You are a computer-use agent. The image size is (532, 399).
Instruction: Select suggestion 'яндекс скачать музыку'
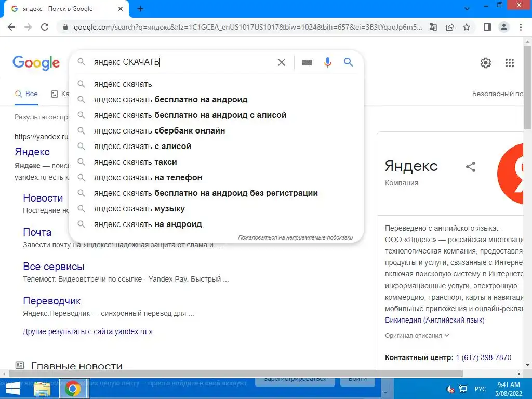point(216,209)
